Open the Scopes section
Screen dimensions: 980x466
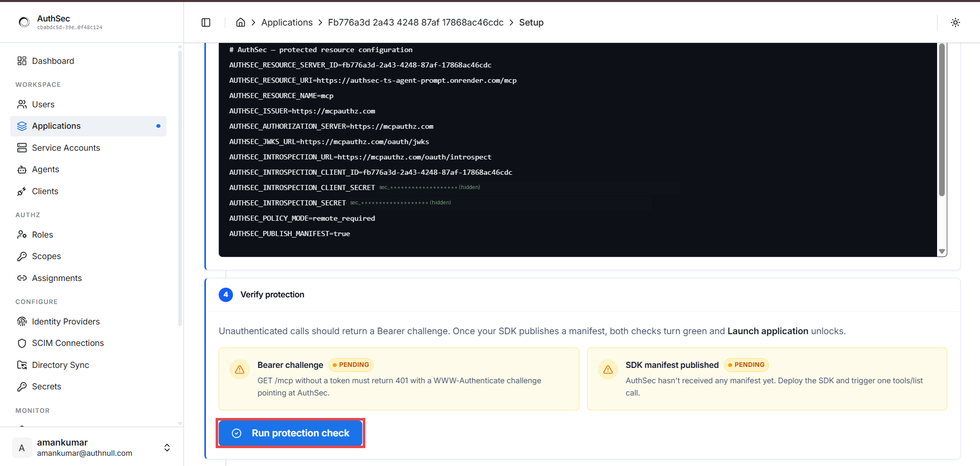click(88, 257)
